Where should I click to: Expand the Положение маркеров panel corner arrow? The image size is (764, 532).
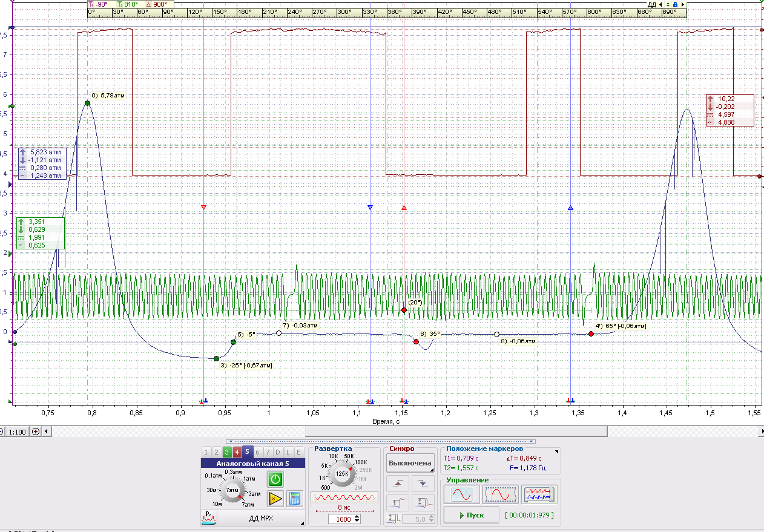coord(557,451)
